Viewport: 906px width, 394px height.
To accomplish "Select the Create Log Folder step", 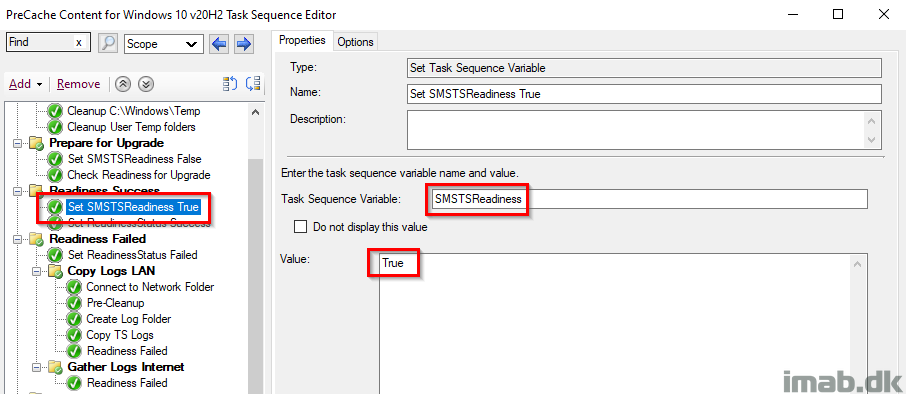I will 129,319.
